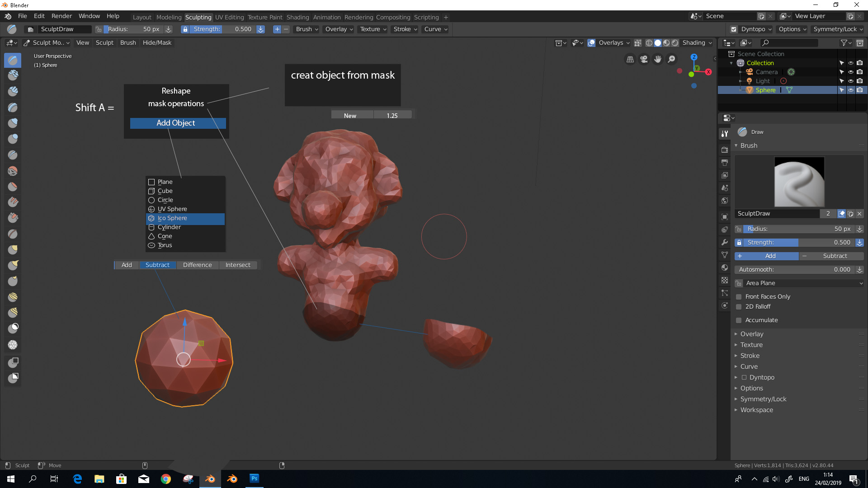Switch perspective/orthographic with grid icon
Screen dimensions: 868x488
point(630,59)
